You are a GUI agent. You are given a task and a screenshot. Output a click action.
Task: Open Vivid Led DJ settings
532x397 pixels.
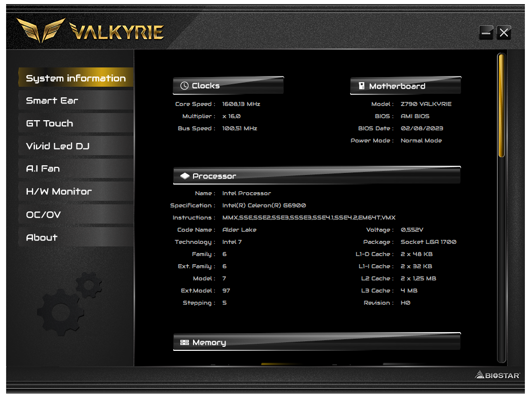tap(76, 146)
